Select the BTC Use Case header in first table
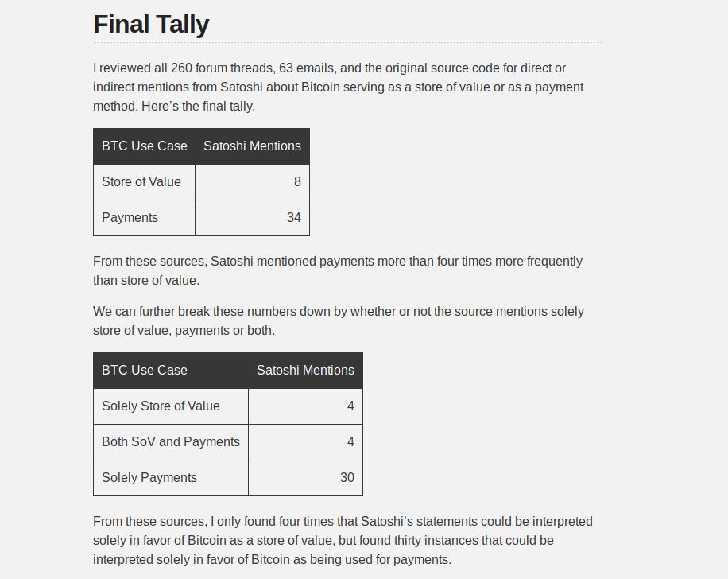This screenshot has height=579, width=728. click(144, 146)
